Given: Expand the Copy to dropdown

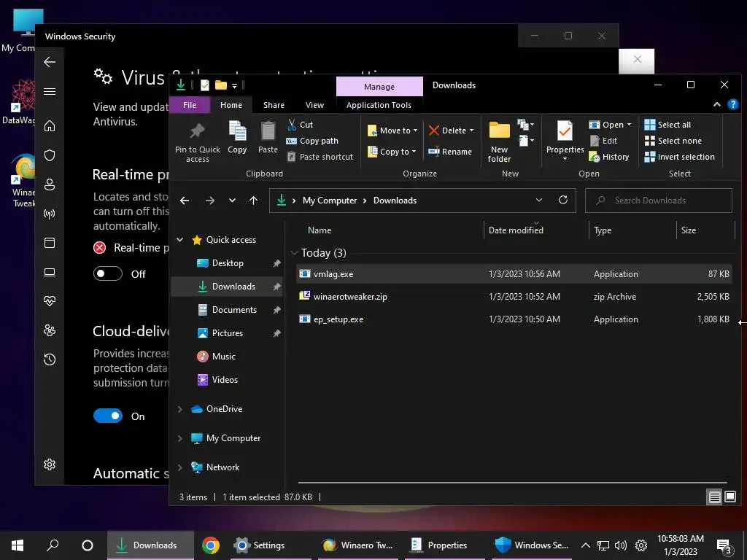Looking at the screenshot, I should tap(414, 152).
